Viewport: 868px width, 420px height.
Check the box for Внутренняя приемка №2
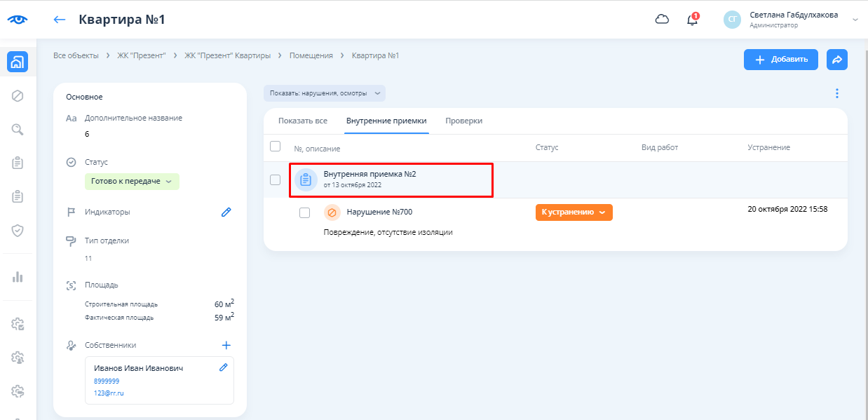tap(276, 179)
